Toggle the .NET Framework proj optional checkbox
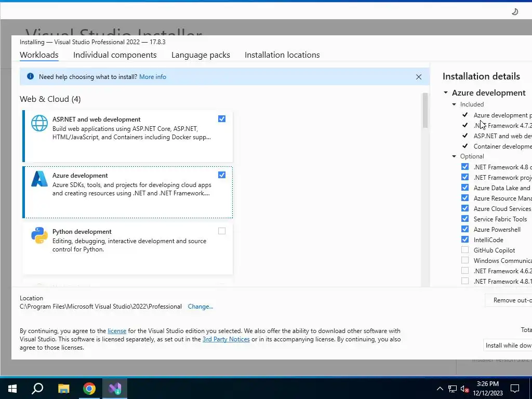This screenshot has height=399, width=532. (x=465, y=177)
